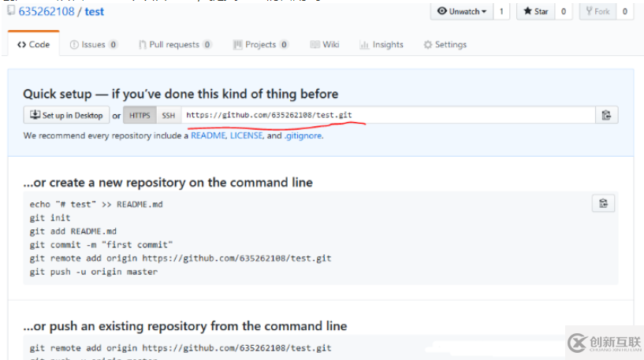Click 'git remote add origin' line in push-existing section
The height and width of the screenshot is (360, 644).
181,348
